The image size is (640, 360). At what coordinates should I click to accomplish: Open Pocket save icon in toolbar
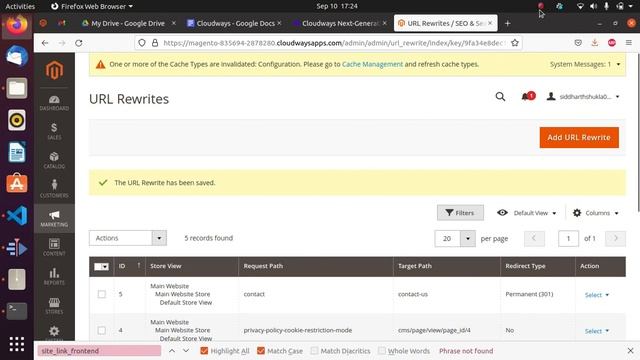578,43
